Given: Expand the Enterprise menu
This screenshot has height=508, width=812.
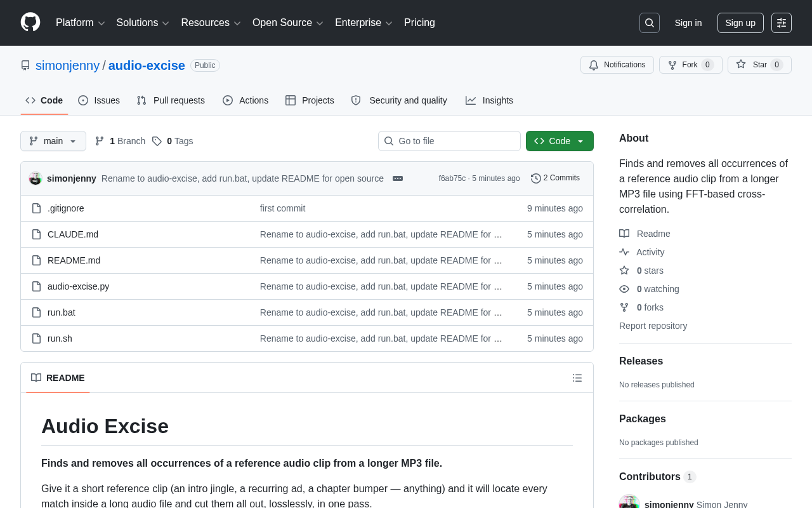Looking at the screenshot, I should click(x=364, y=23).
